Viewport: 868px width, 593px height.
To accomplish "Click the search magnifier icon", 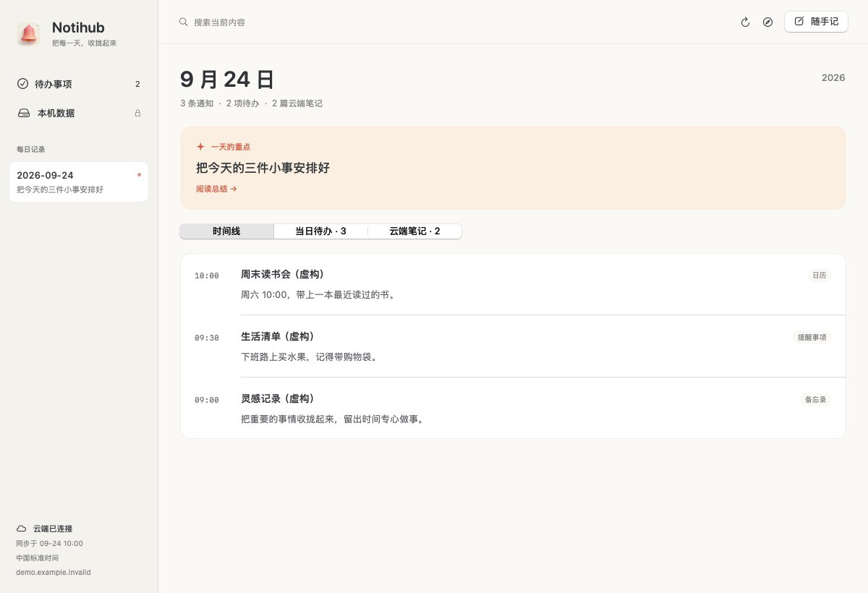I will coord(184,22).
